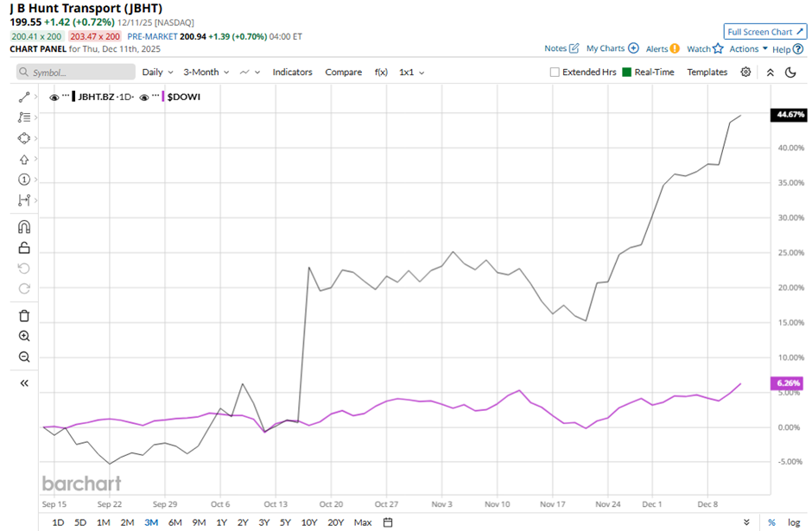Select the 9M time range

[199, 522]
